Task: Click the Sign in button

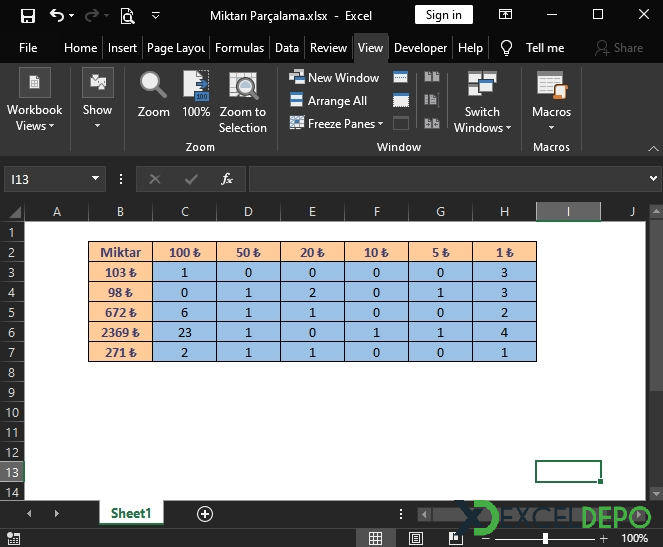Action: pyautogui.click(x=444, y=15)
